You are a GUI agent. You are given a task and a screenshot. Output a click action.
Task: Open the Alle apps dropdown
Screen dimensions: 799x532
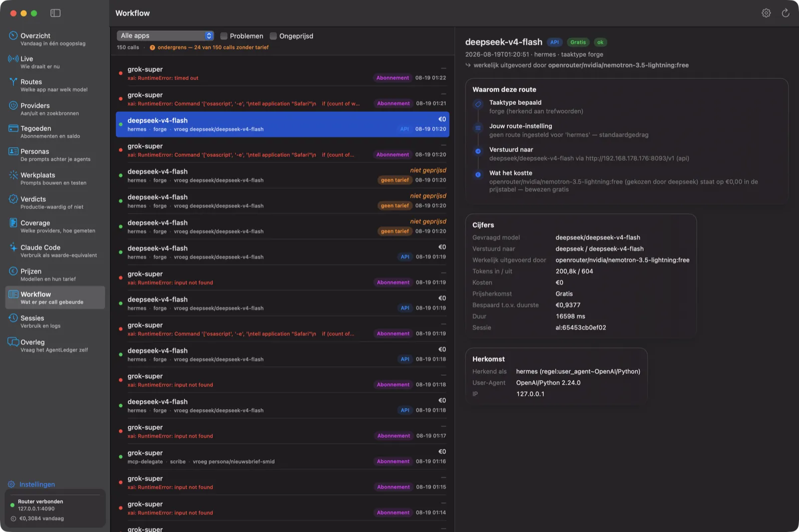pos(165,35)
